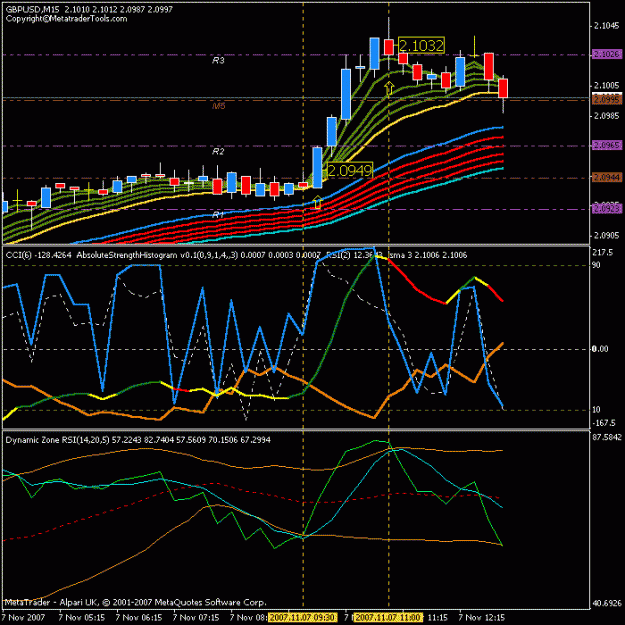
Task: Click the 2.0985 price axis value
Action: pyautogui.click(x=607, y=116)
